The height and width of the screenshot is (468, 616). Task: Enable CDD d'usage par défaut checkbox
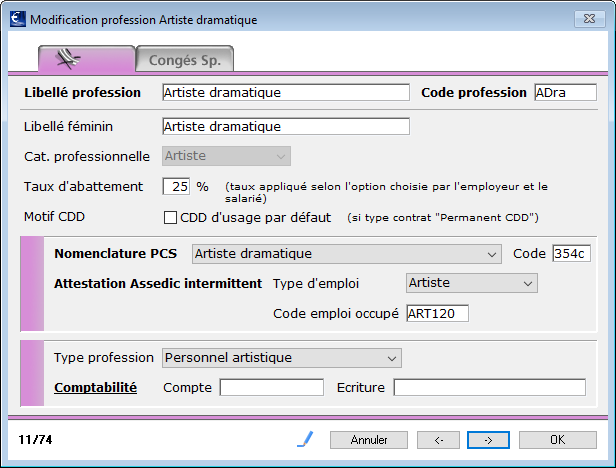[x=170, y=217]
